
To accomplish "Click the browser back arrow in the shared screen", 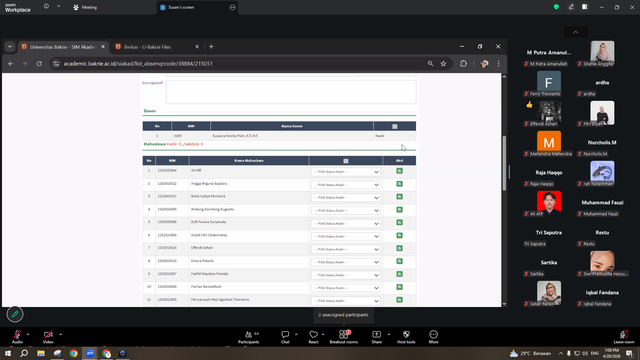I will click(x=11, y=64).
